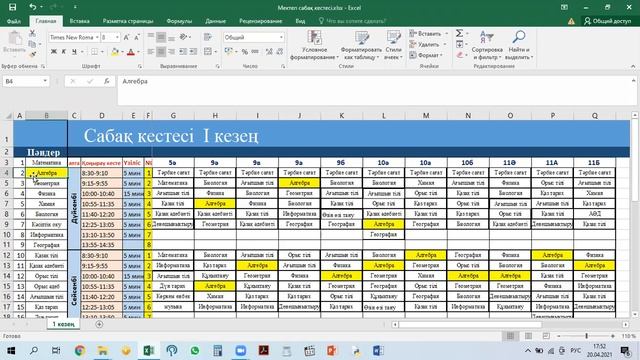Adjust the zoom slider in the status bar
Screen dimensions: 640x360
tap(587, 336)
